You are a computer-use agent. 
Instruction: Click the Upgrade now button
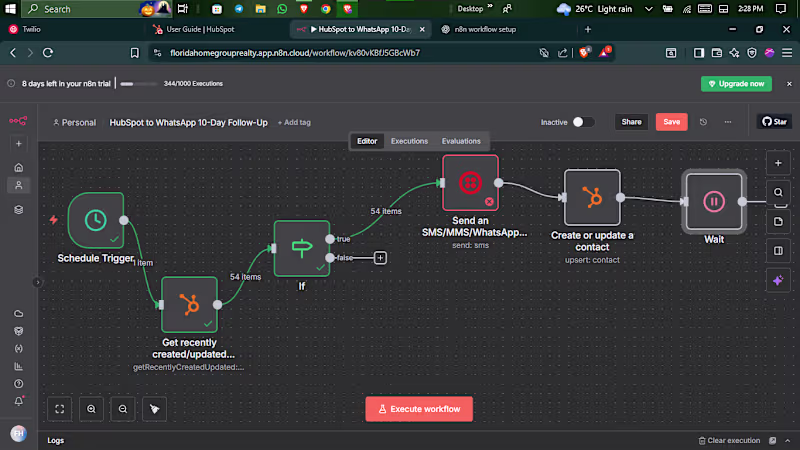736,84
